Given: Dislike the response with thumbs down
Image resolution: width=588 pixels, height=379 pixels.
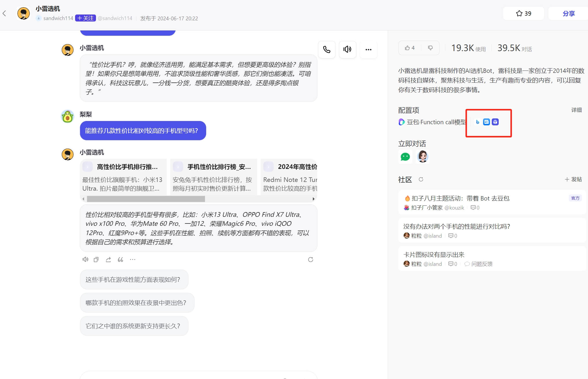Looking at the screenshot, I should [430, 48].
